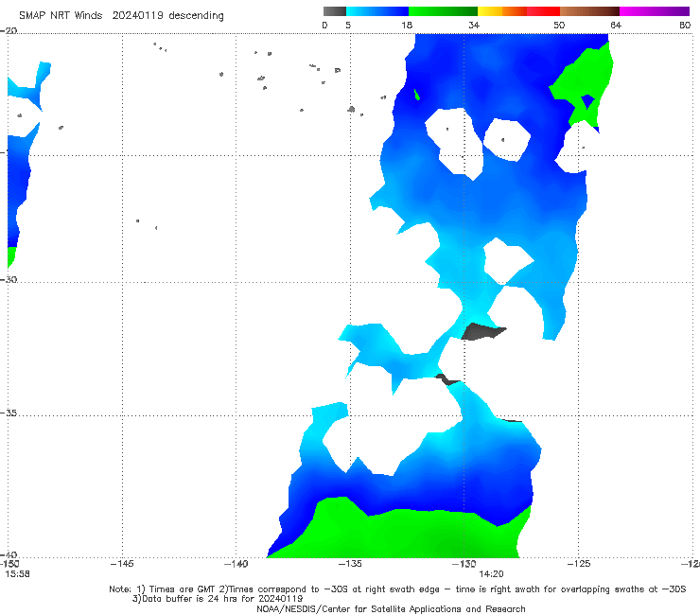Screen dimensions: 700x615
Task: Click the 'SMAP NRT Winds 20240119 descending' title
Action: point(121,15)
